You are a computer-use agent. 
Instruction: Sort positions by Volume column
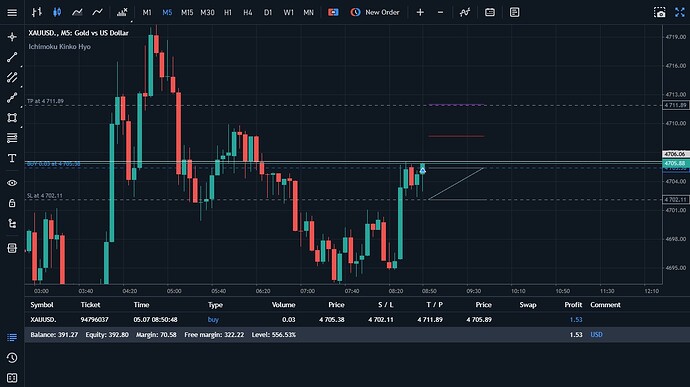pyautogui.click(x=283, y=305)
